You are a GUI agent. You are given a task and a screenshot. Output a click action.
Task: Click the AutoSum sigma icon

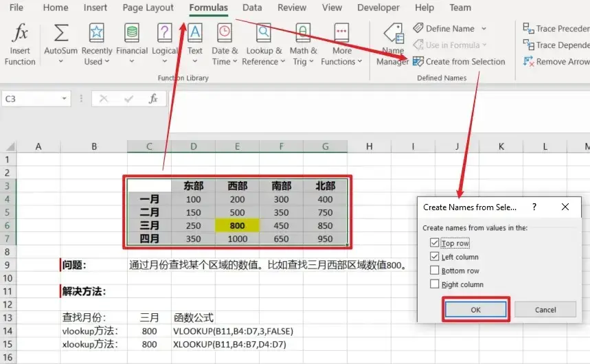[x=61, y=32]
